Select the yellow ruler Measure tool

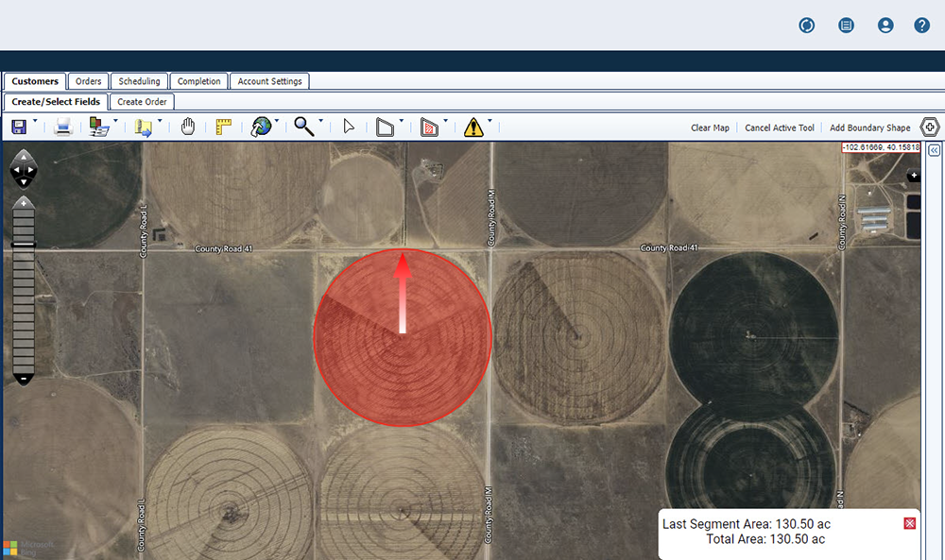[224, 127]
